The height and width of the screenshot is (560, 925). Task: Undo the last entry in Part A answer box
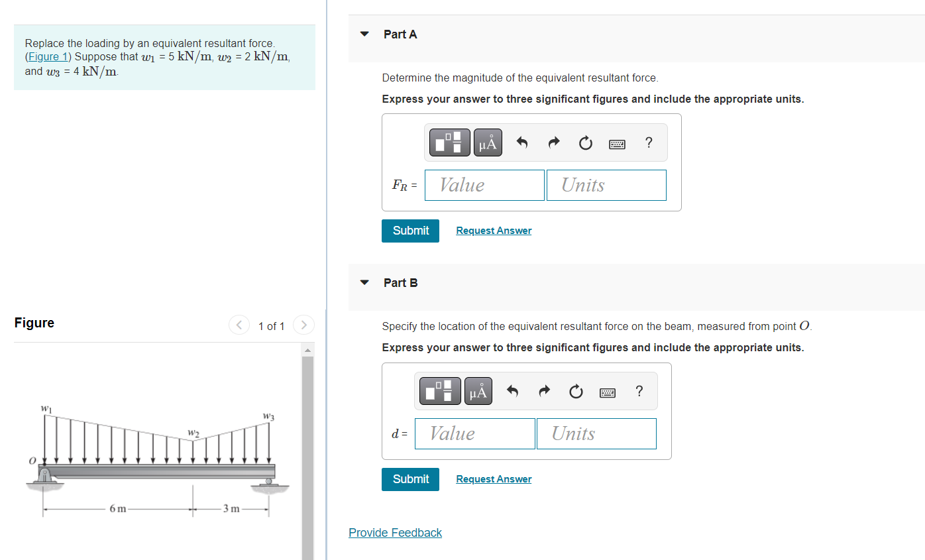pyautogui.click(x=521, y=142)
